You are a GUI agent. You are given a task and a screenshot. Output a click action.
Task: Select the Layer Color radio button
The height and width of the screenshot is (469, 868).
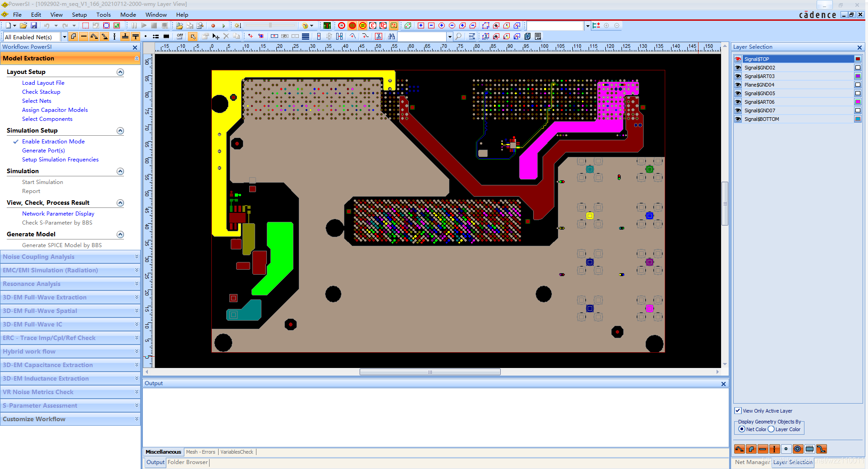(771, 429)
